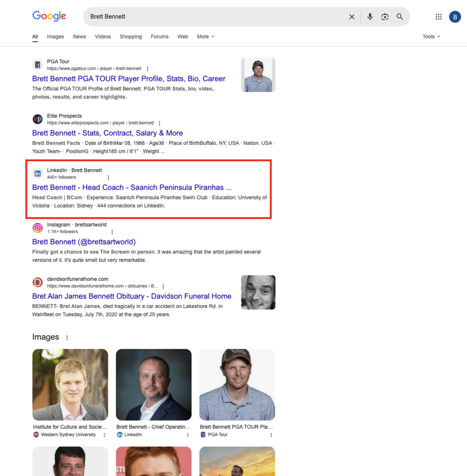Open Brett Bennett (@brettsartworld) link

pos(84,242)
